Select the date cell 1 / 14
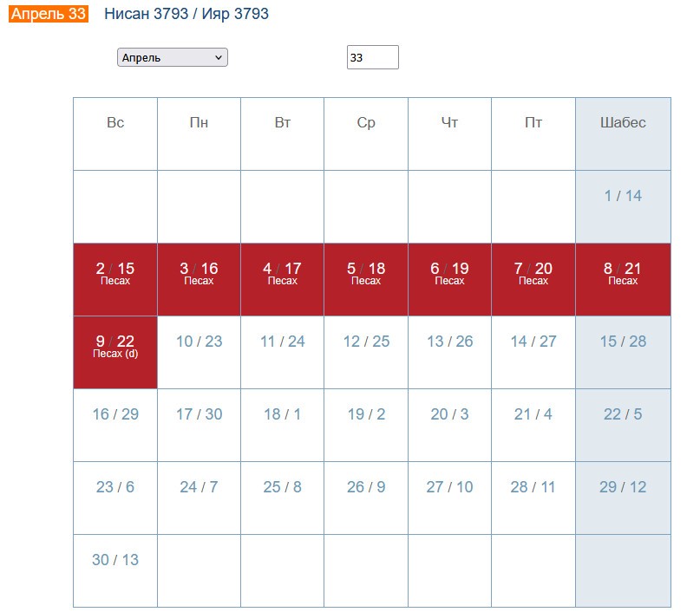Image resolution: width=700 pixels, height=612 pixels. pyautogui.click(x=623, y=196)
